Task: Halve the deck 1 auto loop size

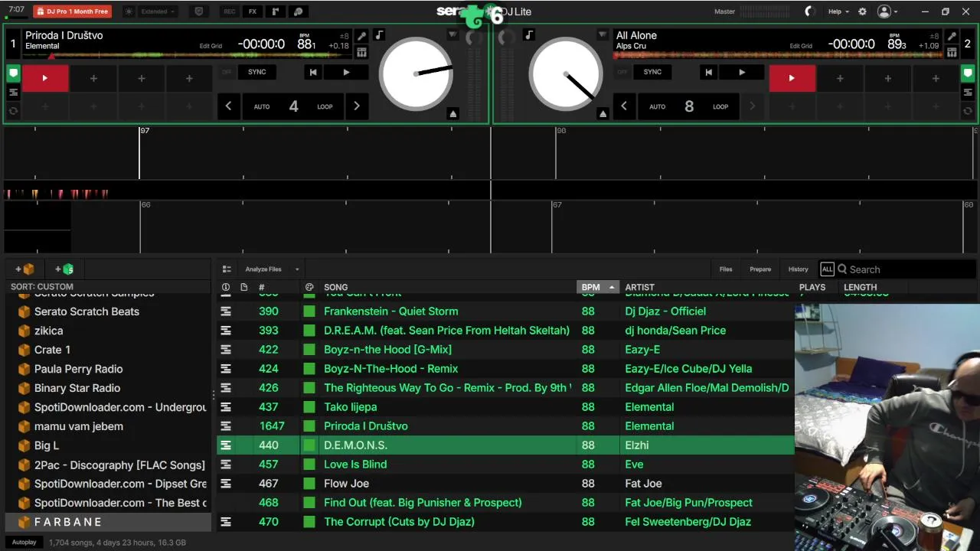Action: 228,106
